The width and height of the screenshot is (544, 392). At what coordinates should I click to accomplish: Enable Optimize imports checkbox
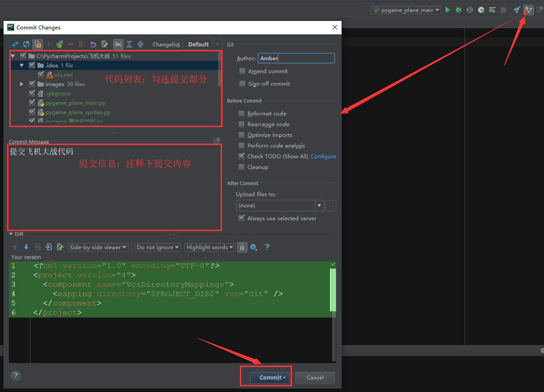pos(241,135)
